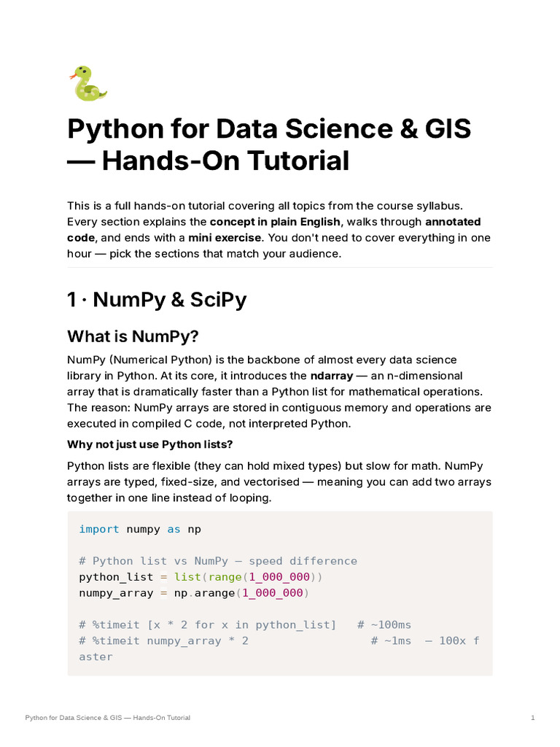The image size is (560, 747).
Task: Click the main title 'Python for Data Science & GIS'
Action: pos(269,128)
